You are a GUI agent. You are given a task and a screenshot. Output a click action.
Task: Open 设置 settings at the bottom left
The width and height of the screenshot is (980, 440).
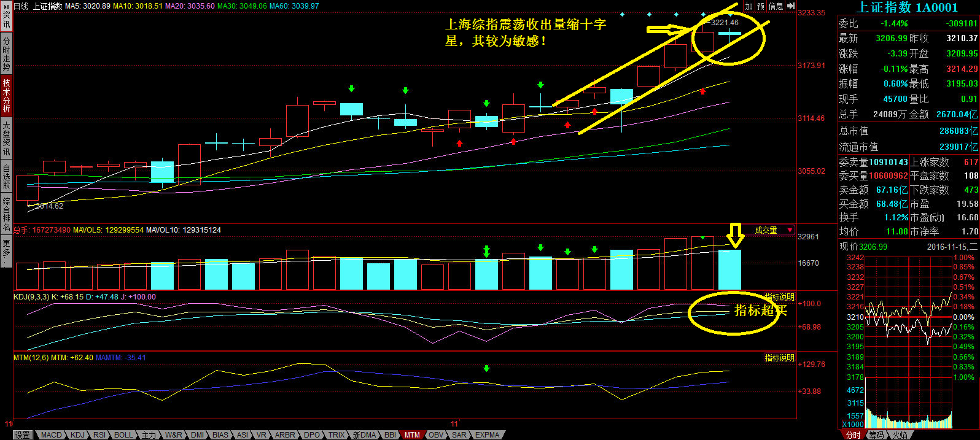click(23, 435)
